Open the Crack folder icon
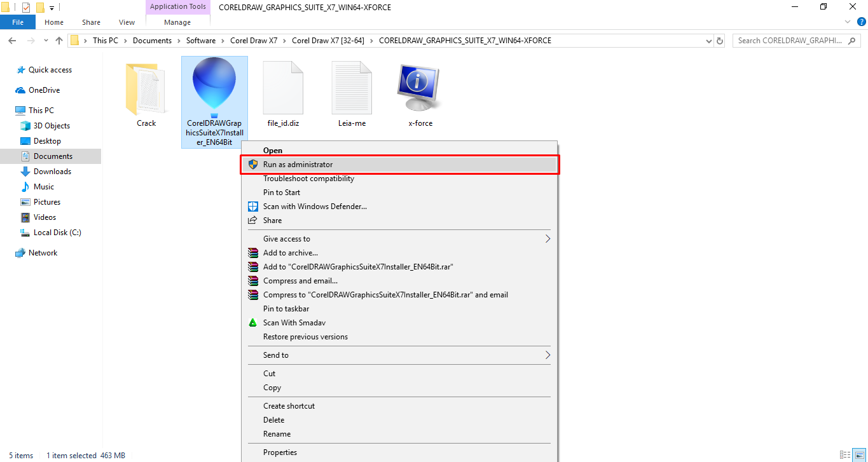Viewport: 868px width, 462px height. pos(146,88)
